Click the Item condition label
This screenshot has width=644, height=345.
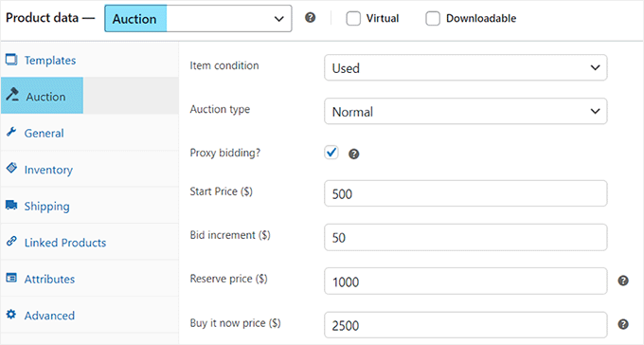(224, 65)
